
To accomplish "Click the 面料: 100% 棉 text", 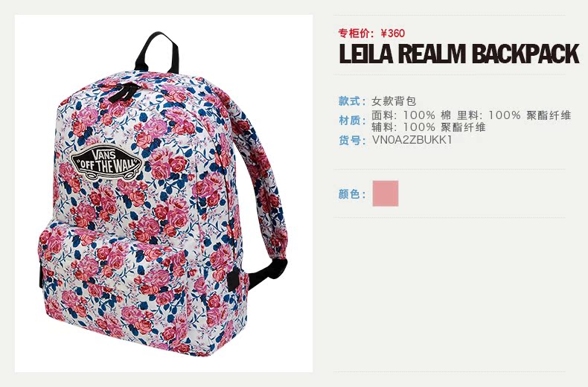I will pos(412,115).
